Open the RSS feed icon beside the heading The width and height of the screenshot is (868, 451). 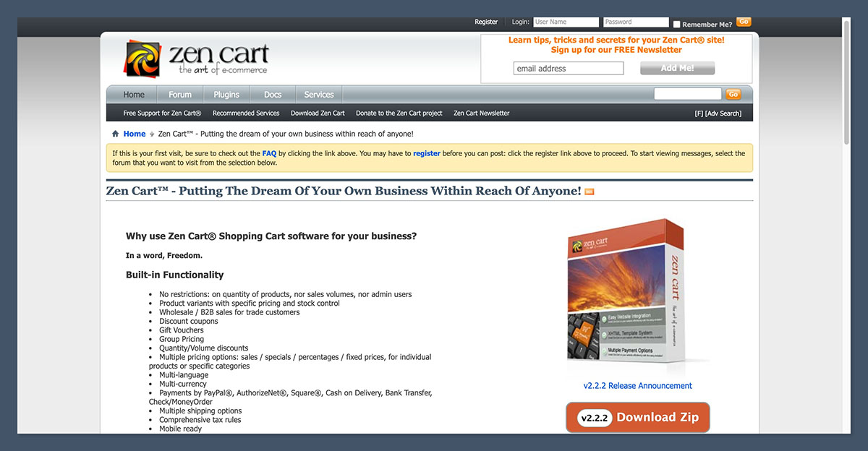[x=589, y=192]
